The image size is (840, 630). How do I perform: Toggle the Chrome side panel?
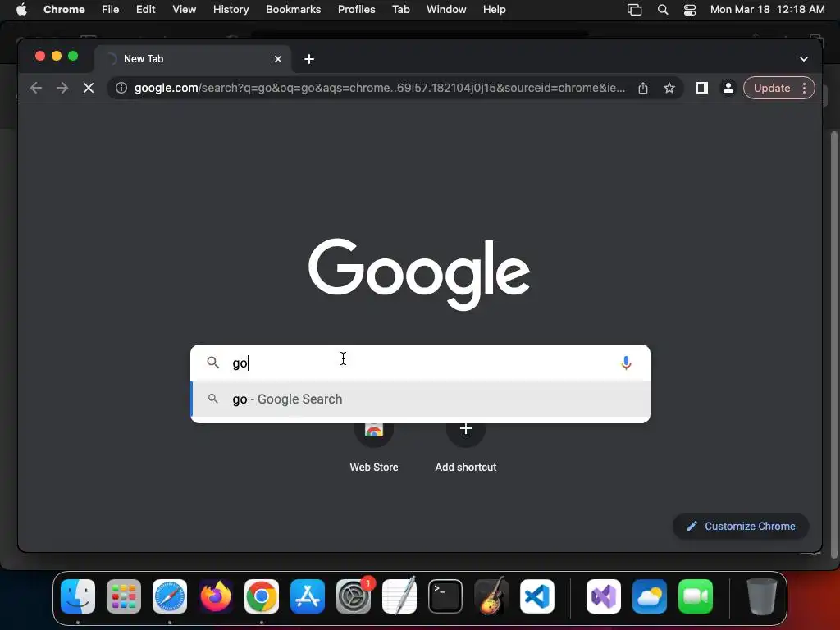pos(702,88)
